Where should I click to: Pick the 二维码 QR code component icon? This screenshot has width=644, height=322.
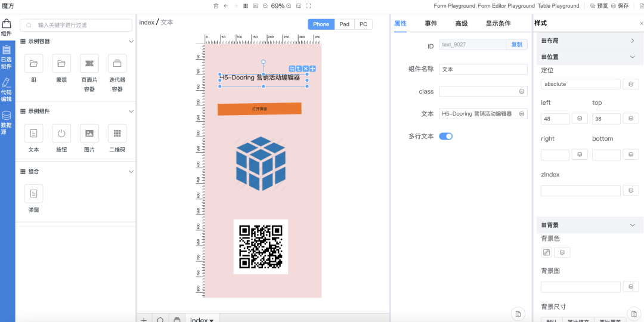tap(117, 134)
